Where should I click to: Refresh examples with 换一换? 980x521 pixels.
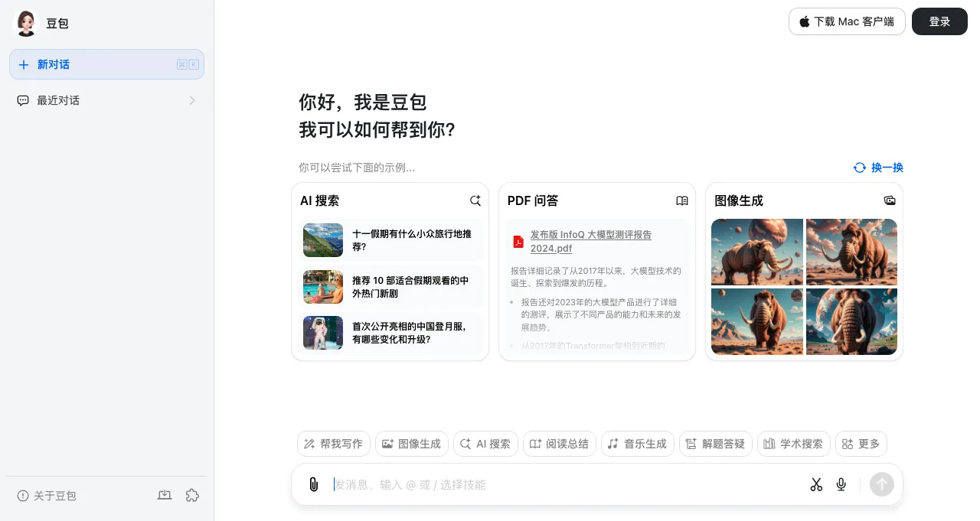pos(878,168)
